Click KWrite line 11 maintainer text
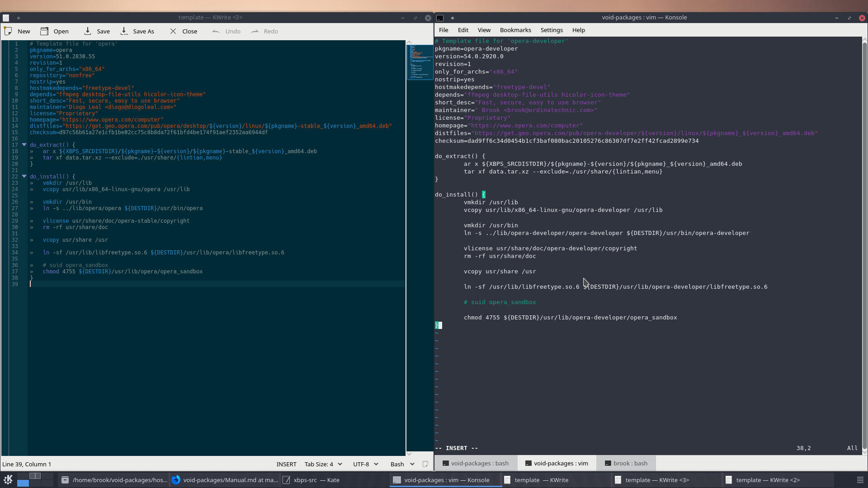The height and width of the screenshot is (488, 868). (103, 107)
